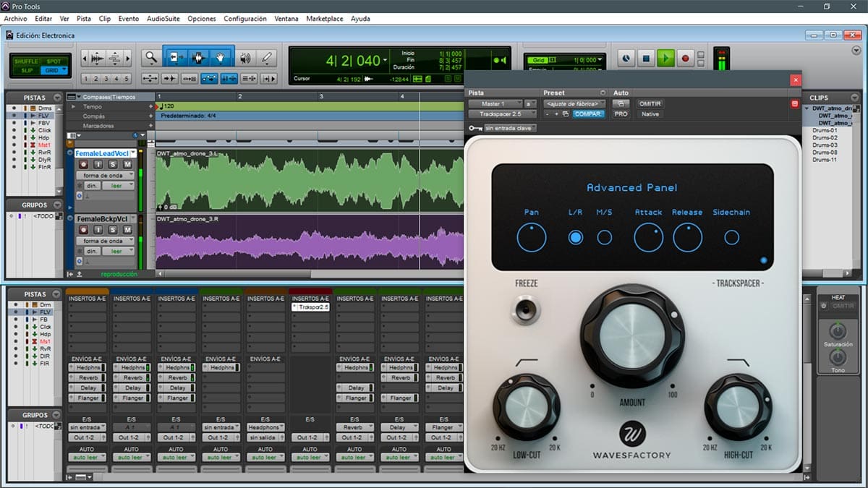Screen dimensions: 868x488
Task: Click the Trkspcr2.5 insert slot
Action: coord(310,307)
